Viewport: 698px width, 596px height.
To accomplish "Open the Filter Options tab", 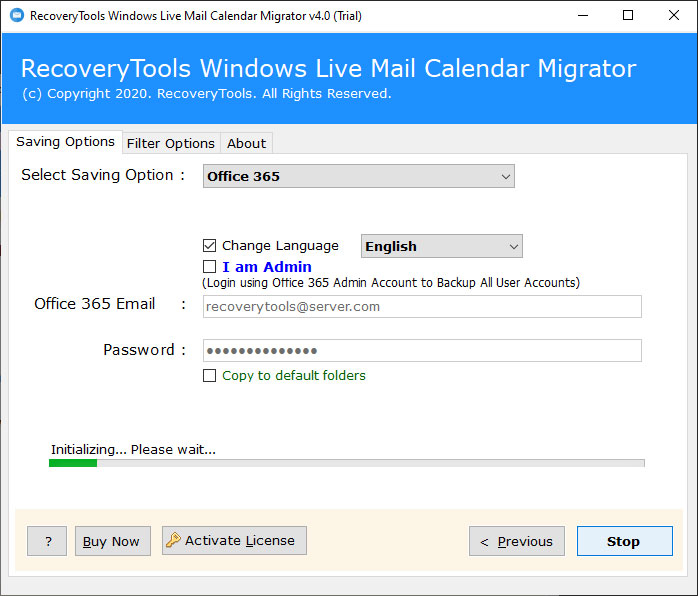I will click(171, 143).
